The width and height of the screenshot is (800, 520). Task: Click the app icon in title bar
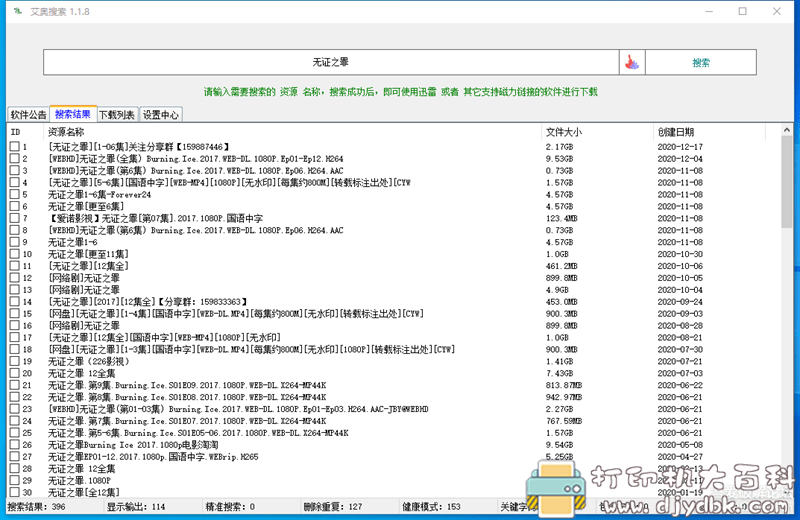18,11
